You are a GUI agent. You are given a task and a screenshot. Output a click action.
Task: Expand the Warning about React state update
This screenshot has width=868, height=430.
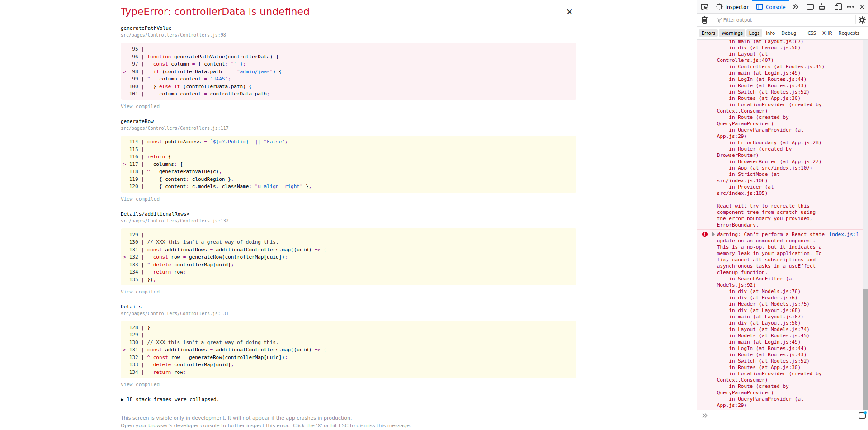click(x=713, y=234)
